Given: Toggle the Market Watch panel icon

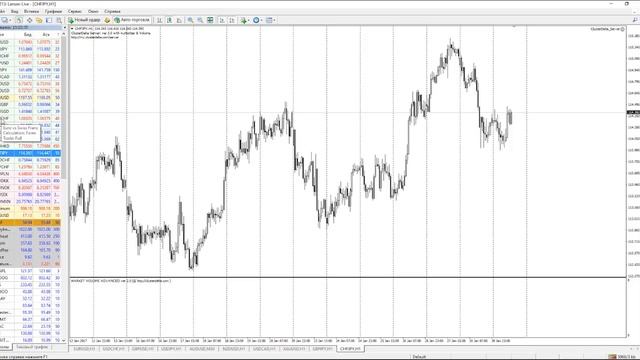Looking at the screenshot, I should pos(19,20).
